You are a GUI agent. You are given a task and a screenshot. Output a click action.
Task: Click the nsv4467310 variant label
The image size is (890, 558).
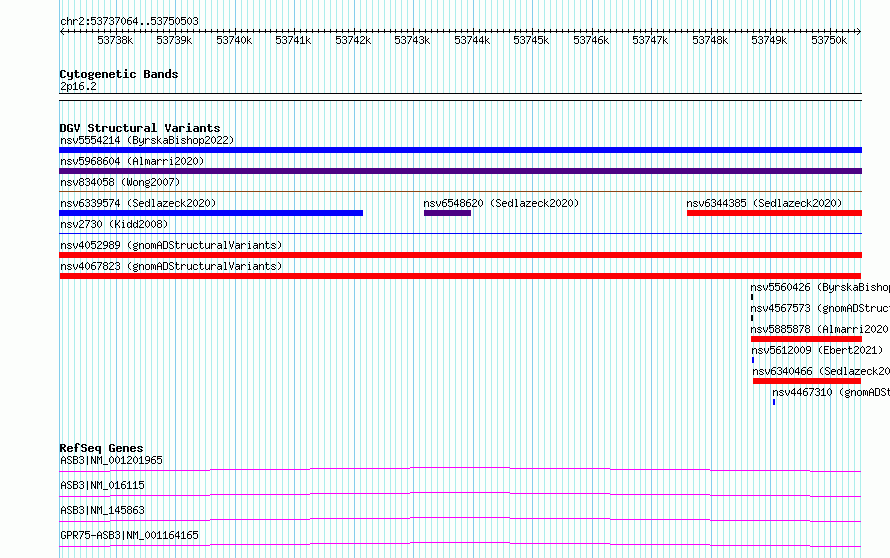coord(830,392)
